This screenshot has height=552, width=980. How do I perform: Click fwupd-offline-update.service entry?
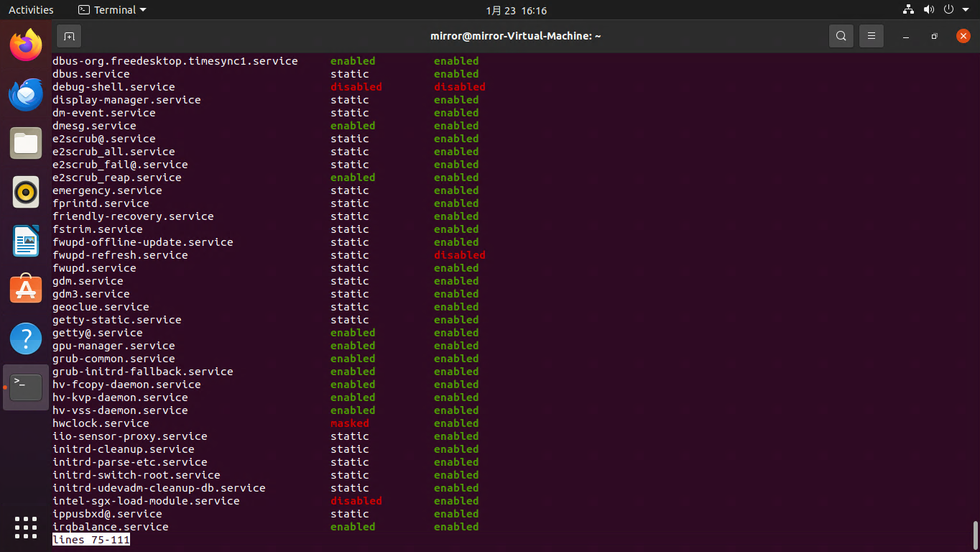[x=143, y=242]
